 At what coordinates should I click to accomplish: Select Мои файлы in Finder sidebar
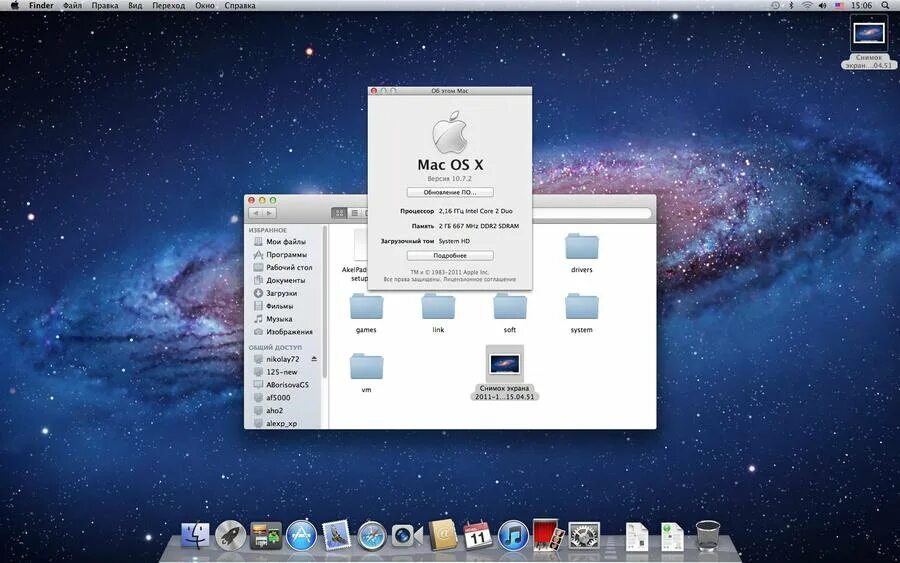[284, 242]
